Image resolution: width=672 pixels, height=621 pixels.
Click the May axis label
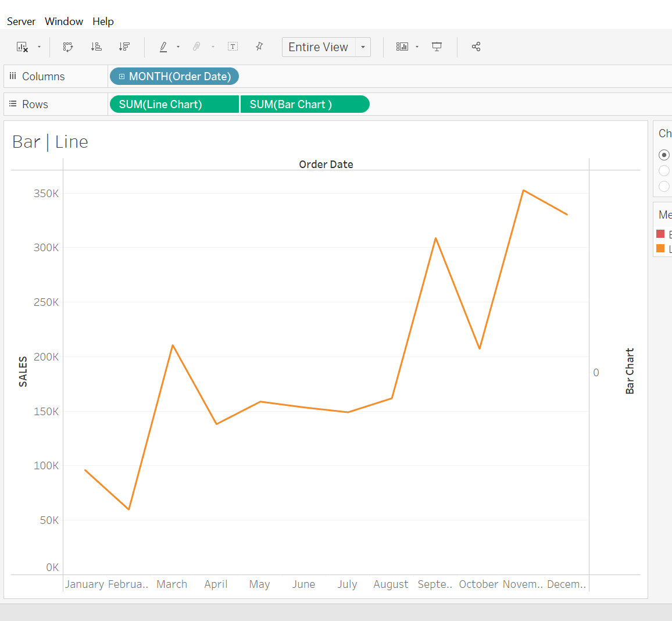pos(260,584)
